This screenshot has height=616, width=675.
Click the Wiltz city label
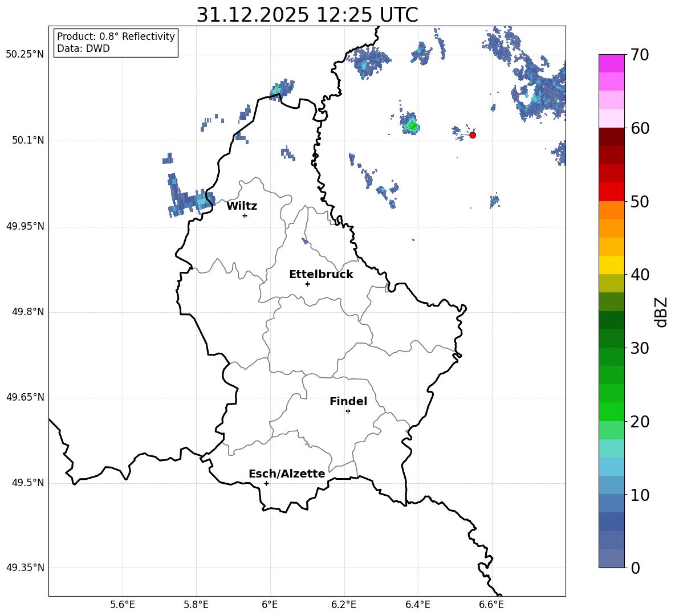point(242,206)
